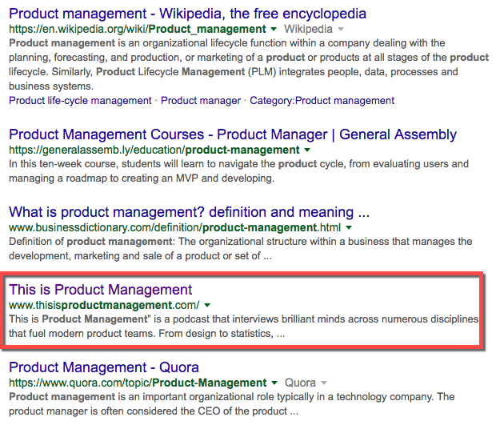Open the gray Wikipedia source dropdown
This screenshot has height=429, width=504.
(x=314, y=30)
